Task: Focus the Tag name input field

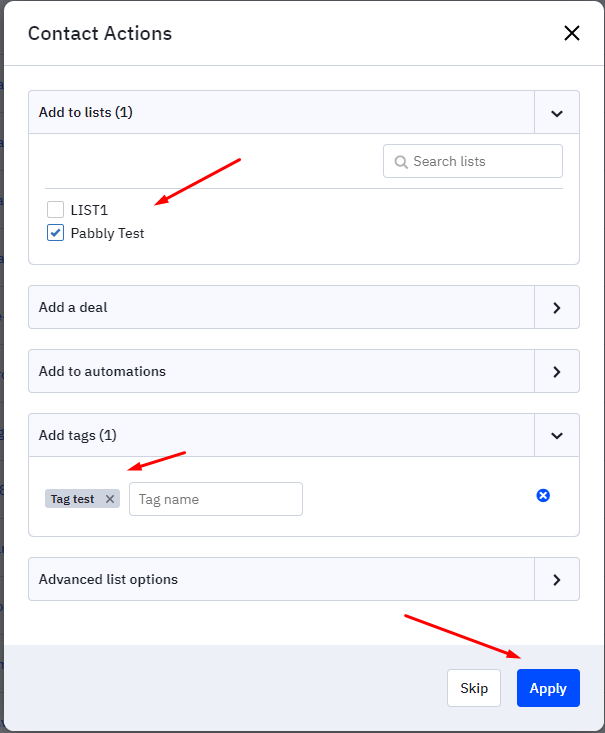Action: tap(216, 499)
